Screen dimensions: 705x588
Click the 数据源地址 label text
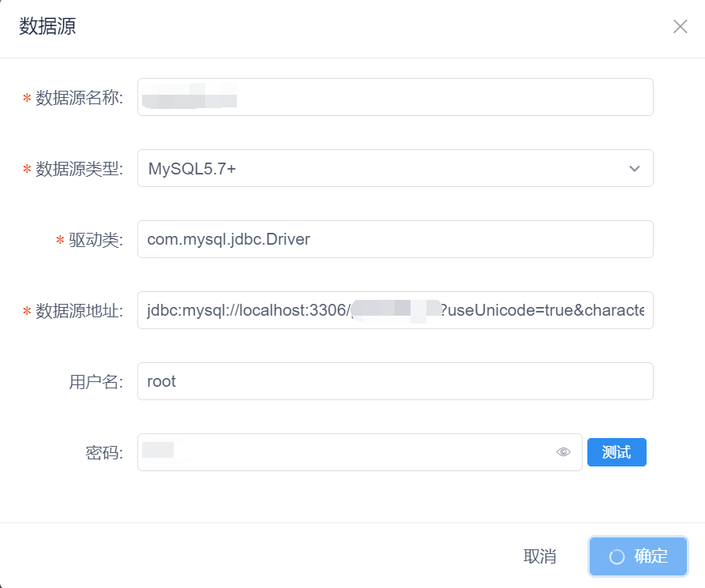coord(79,311)
